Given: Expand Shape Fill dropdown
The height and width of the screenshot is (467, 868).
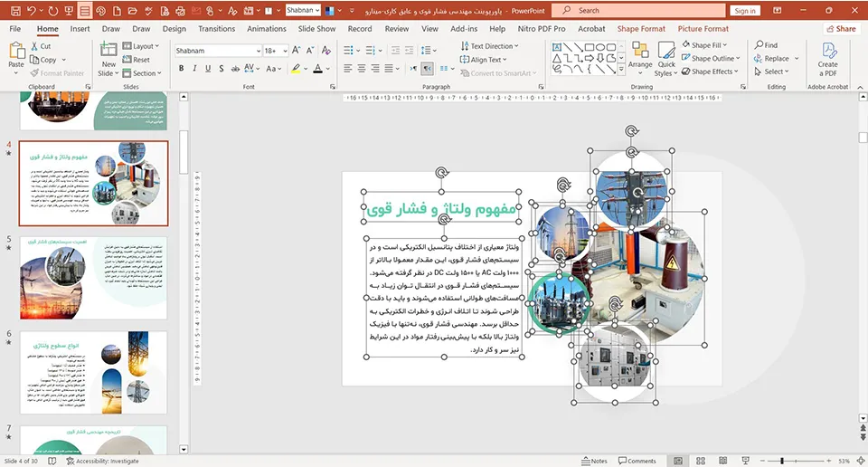Looking at the screenshot, I should [x=704, y=45].
